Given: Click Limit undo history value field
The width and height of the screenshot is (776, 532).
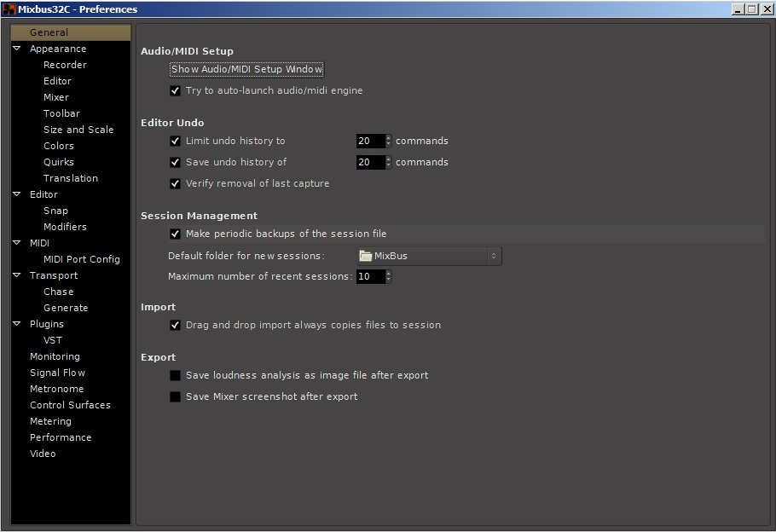Looking at the screenshot, I should (371, 141).
